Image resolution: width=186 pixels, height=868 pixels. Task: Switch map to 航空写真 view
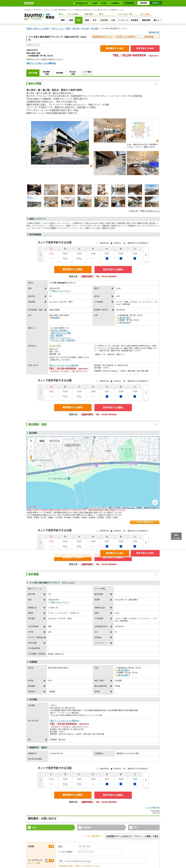[x=55, y=441]
